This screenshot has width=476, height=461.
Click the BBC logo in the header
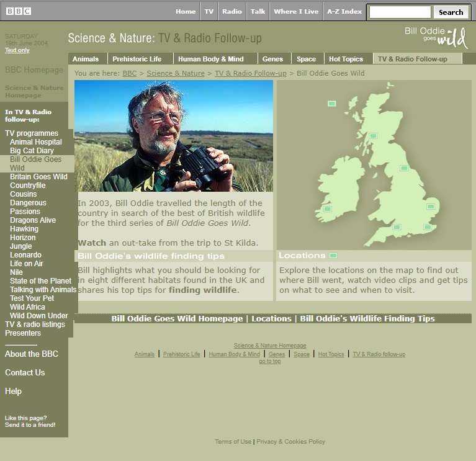click(19, 11)
